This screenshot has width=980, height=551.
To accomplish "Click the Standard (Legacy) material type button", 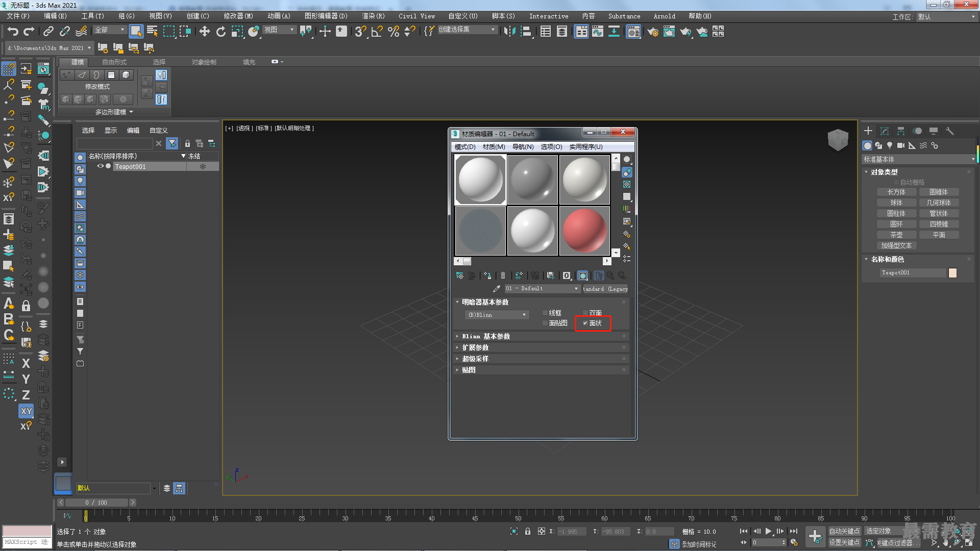I will [605, 289].
